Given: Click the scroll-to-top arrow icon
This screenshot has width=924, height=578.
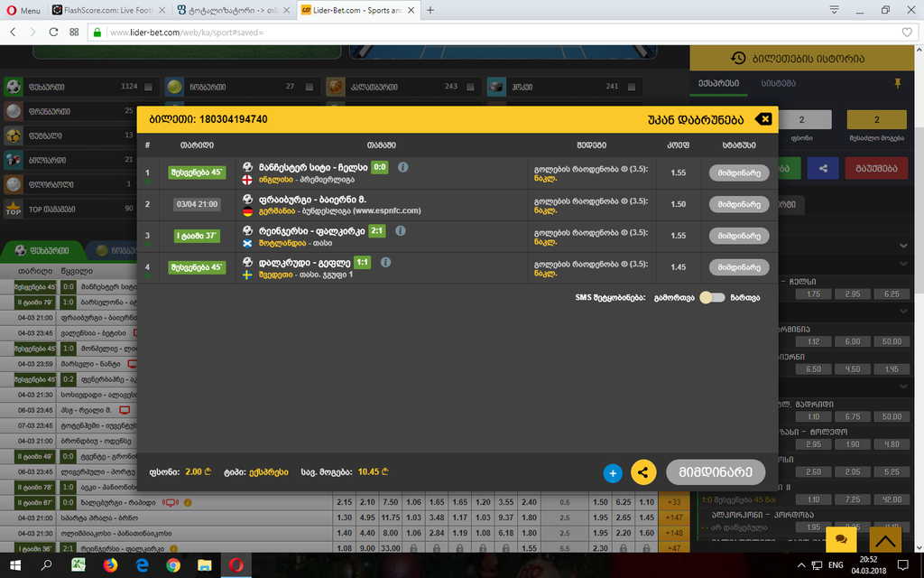Looking at the screenshot, I should 885,540.
